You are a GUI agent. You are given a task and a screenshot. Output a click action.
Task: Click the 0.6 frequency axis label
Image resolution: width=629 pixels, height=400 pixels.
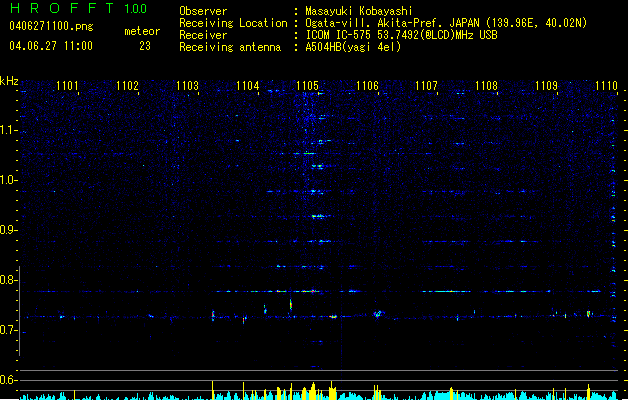8,380
